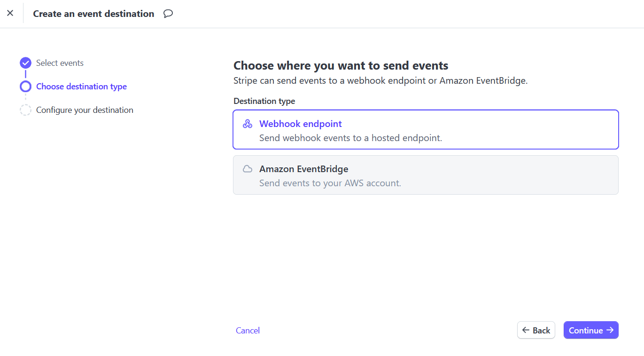Go back with the Back button
Viewport: 644px width, 356px height.
[536, 330]
